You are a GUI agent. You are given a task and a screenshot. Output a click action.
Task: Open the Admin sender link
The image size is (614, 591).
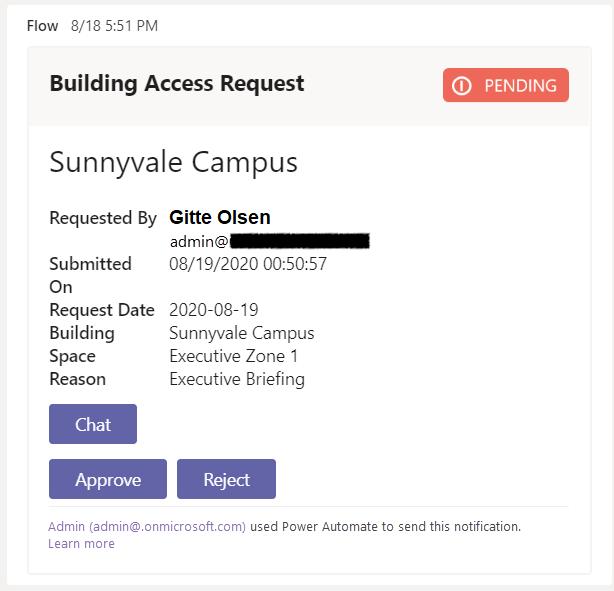pyautogui.click(x=146, y=526)
